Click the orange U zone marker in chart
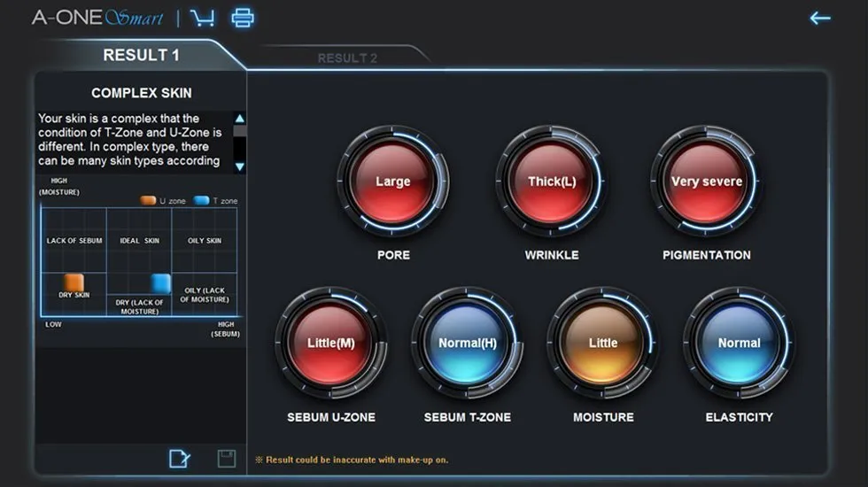Viewport: 868px width, 487px height. point(74,282)
